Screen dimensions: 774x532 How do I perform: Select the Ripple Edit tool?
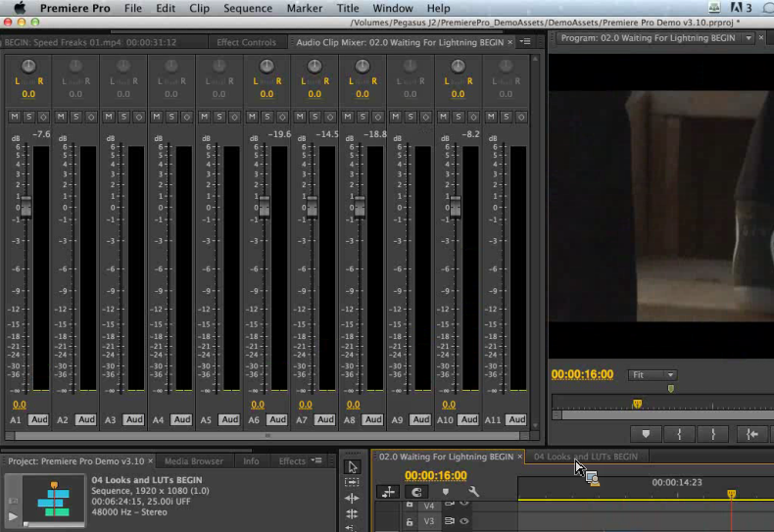[352, 498]
